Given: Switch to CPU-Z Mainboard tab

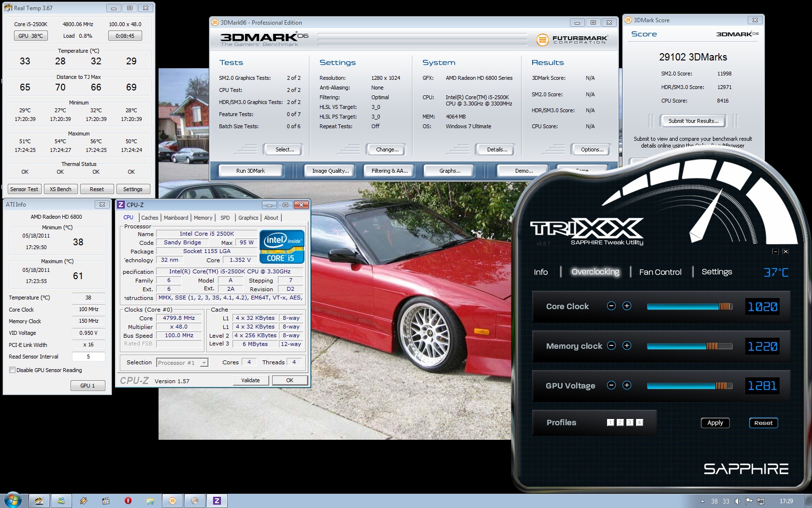Looking at the screenshot, I should pyautogui.click(x=176, y=218).
